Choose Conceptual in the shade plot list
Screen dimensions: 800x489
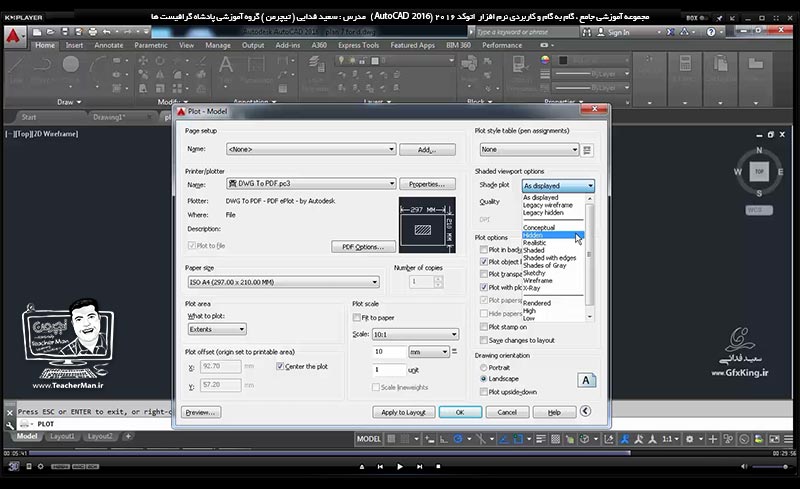[539, 228]
